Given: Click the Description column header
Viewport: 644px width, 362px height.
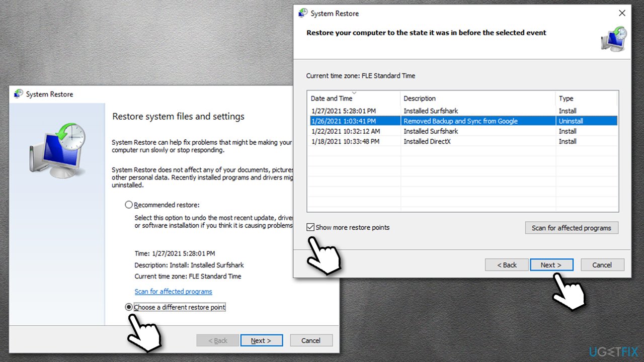Looking at the screenshot, I should (419, 98).
